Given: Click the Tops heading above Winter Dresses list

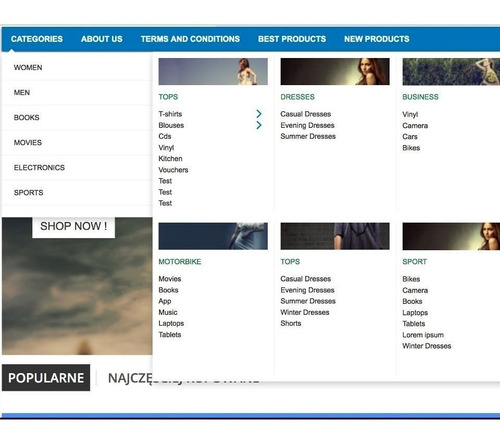Looking at the screenshot, I should [x=290, y=262].
